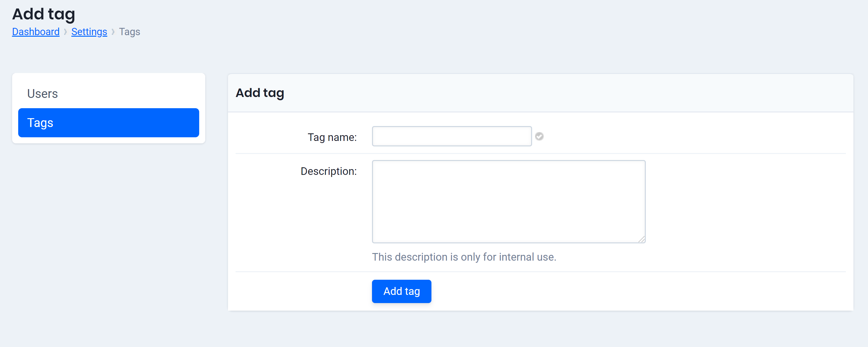The width and height of the screenshot is (868, 347).
Task: Click the internal use helper text
Action: [464, 257]
